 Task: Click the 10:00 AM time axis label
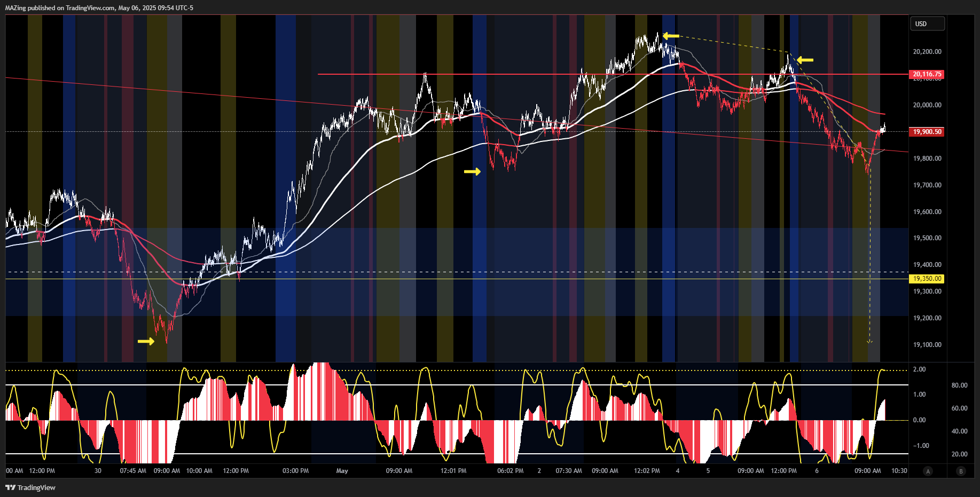[x=199, y=471]
